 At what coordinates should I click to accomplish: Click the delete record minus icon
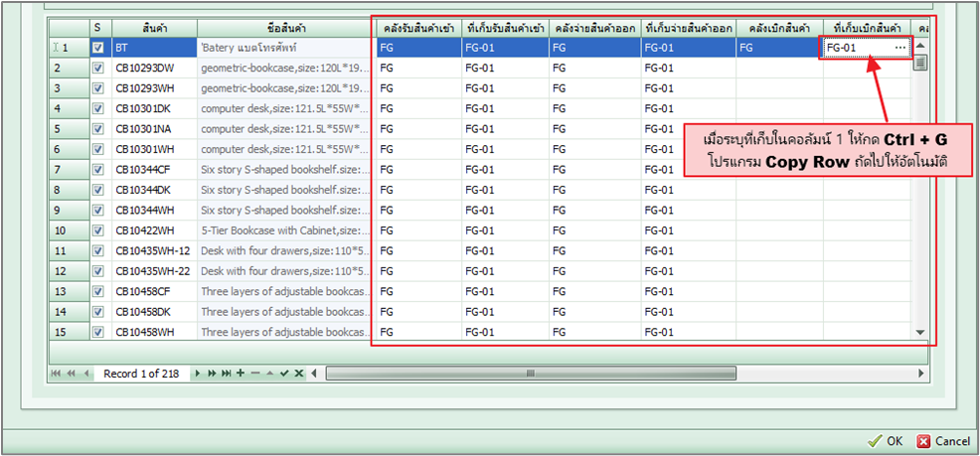[x=254, y=374]
